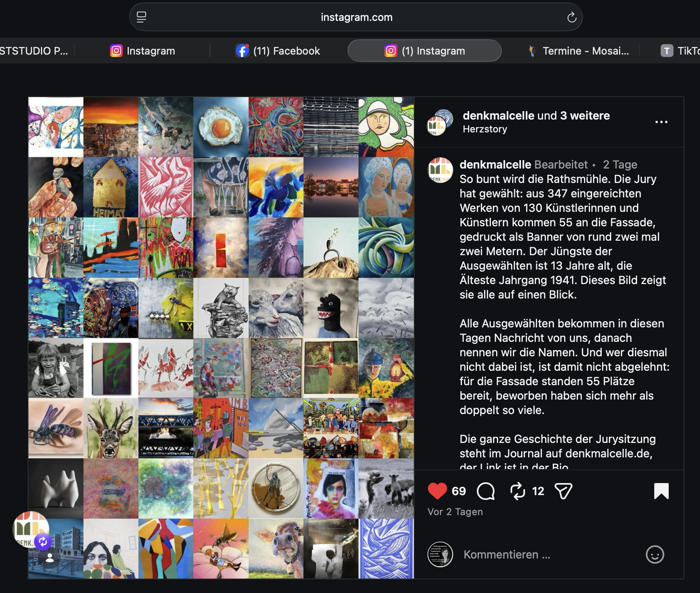Click denkmalcelle username in the caption
This screenshot has height=593, width=700.
(495, 164)
